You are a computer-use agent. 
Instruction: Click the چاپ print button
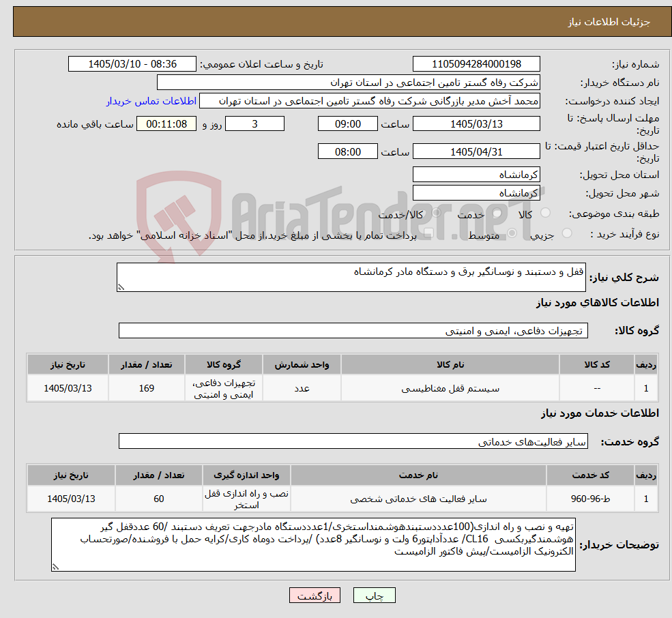[374, 595]
